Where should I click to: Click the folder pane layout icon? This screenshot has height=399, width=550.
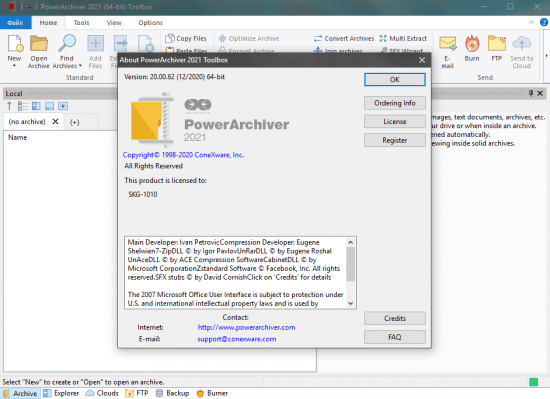36,106
